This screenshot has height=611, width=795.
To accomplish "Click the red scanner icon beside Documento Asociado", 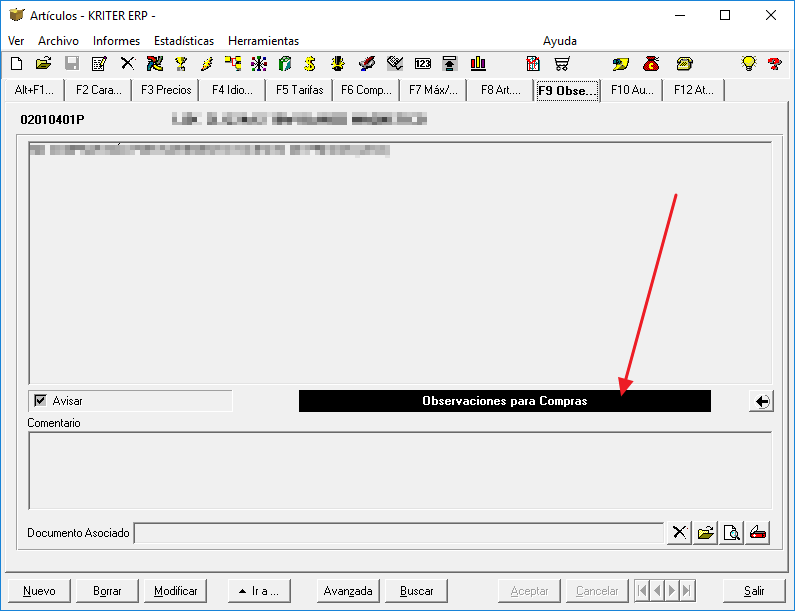I will [x=758, y=533].
